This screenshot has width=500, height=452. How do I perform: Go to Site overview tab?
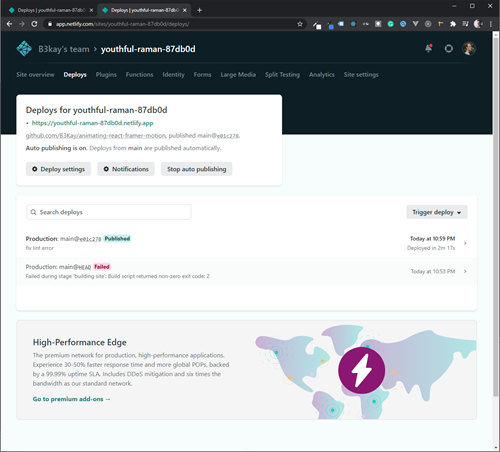35,75
